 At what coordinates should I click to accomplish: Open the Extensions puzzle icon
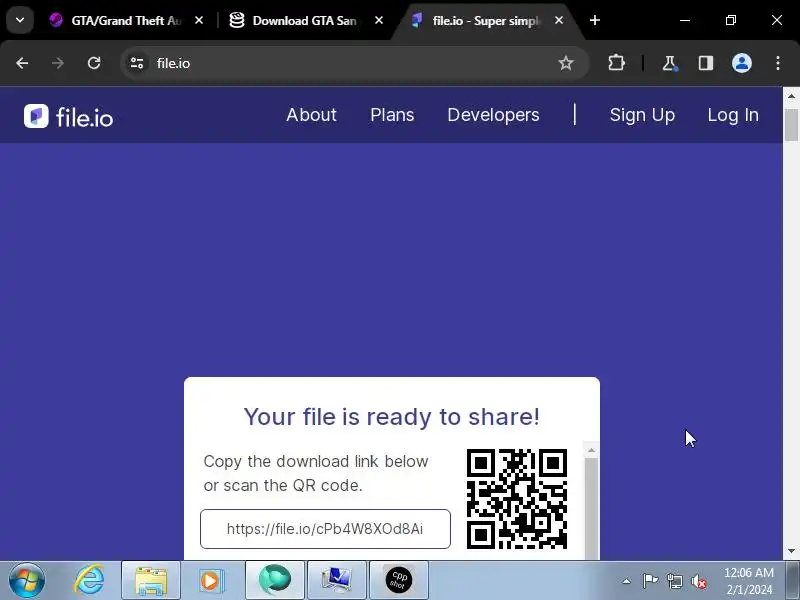coord(616,63)
